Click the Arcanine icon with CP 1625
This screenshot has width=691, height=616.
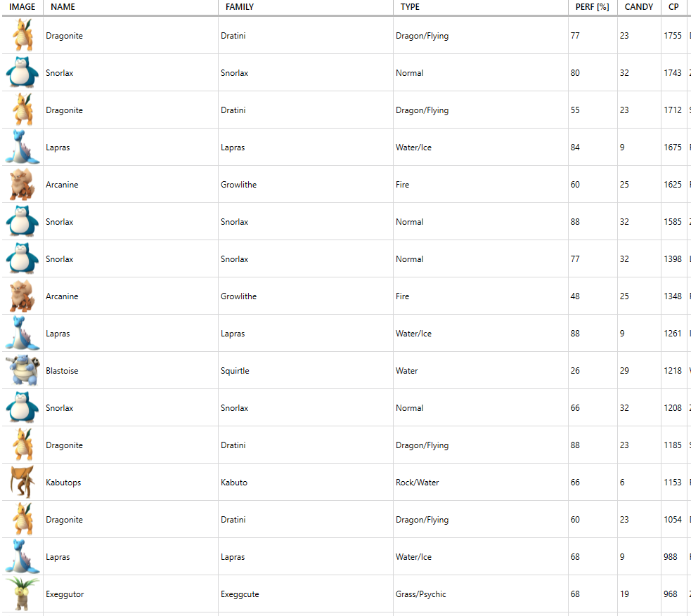coord(22,185)
